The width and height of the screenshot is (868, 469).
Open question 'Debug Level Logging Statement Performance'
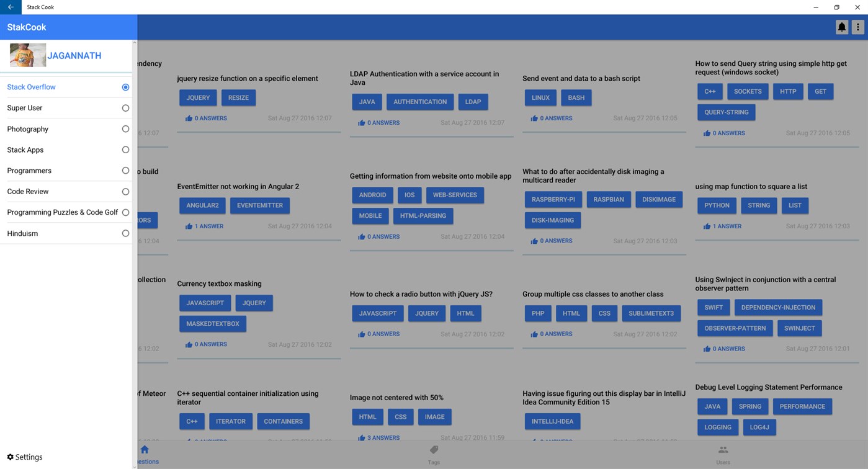769,388
